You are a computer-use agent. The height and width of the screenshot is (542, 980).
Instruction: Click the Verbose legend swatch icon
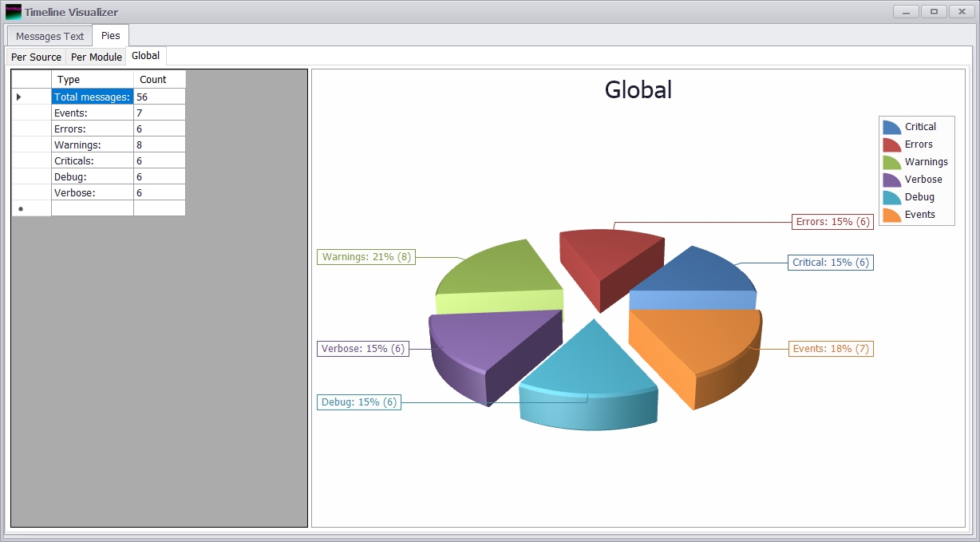point(890,179)
